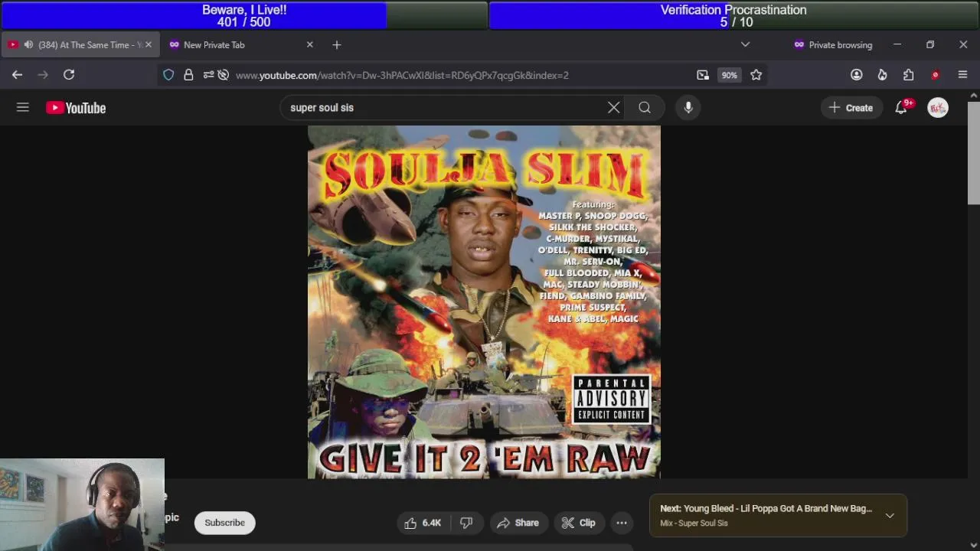View site security padlock info
This screenshot has height=551, width=980.
pyautogui.click(x=188, y=75)
